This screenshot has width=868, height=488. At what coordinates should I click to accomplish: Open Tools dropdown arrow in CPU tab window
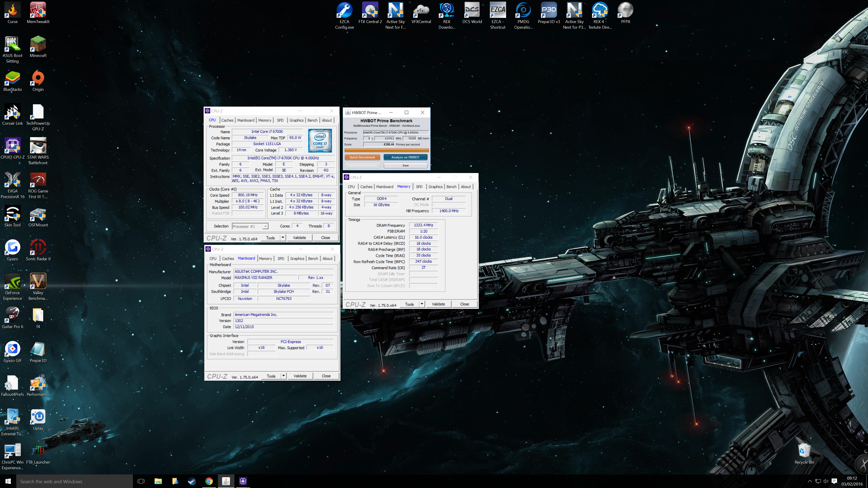(283, 238)
